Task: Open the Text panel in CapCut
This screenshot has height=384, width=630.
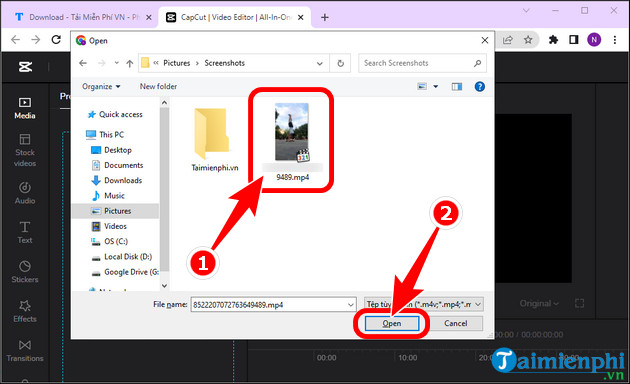Action: click(x=25, y=232)
